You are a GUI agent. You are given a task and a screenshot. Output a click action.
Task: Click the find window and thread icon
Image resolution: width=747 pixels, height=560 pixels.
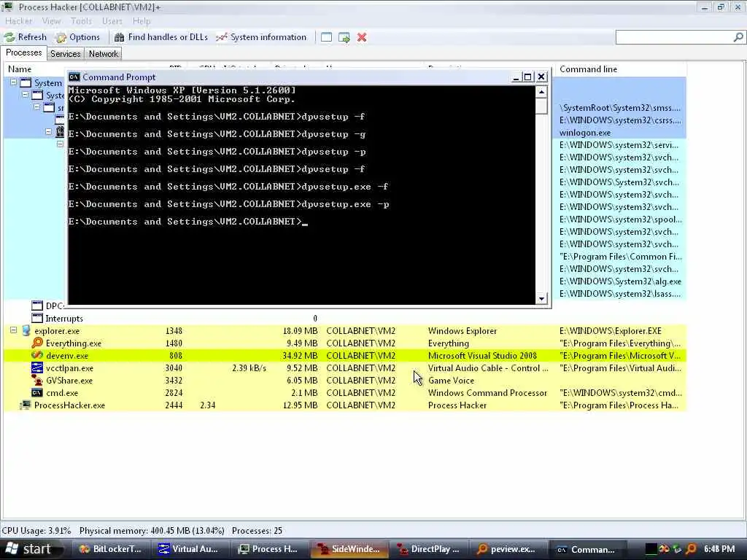[x=344, y=37]
